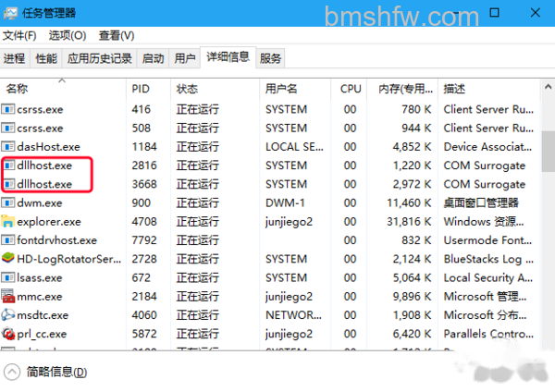Viewport: 555px width, 392px height.
Task: Select the prl_cc.exe row name
Action: pos(42,334)
